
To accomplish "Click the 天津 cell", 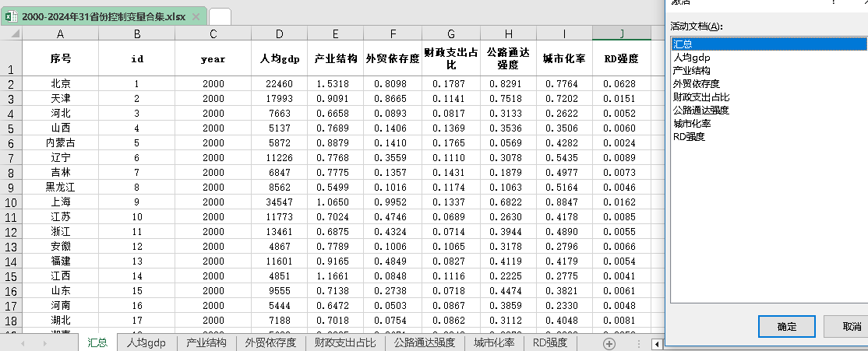I will pos(60,98).
